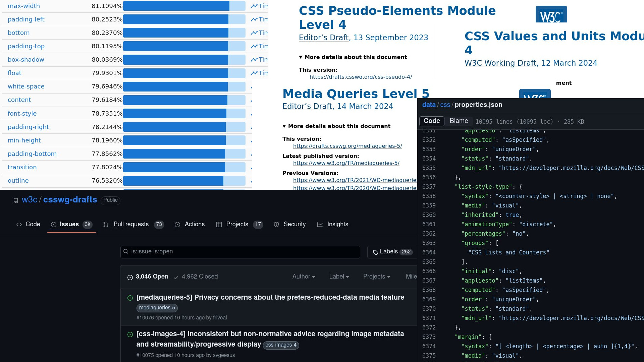Open the box-shadow property link
644x362 pixels.
click(26, 60)
